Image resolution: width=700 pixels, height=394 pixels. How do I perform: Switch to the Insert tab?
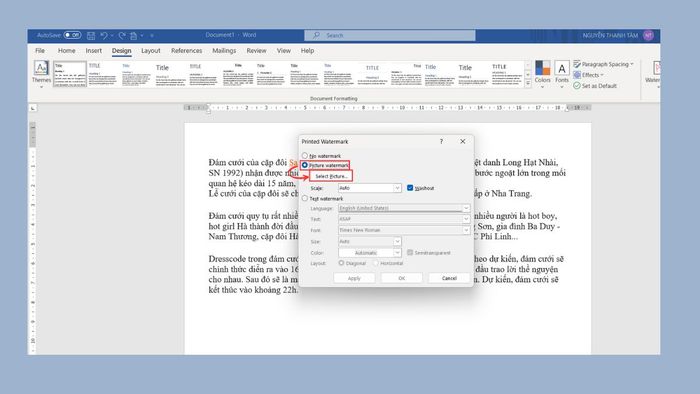pos(94,51)
